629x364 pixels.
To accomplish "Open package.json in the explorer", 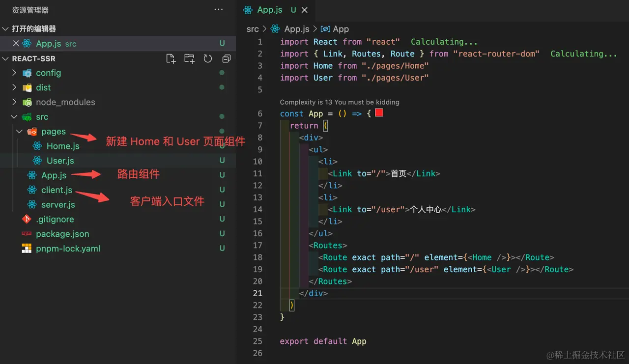I will (x=62, y=234).
